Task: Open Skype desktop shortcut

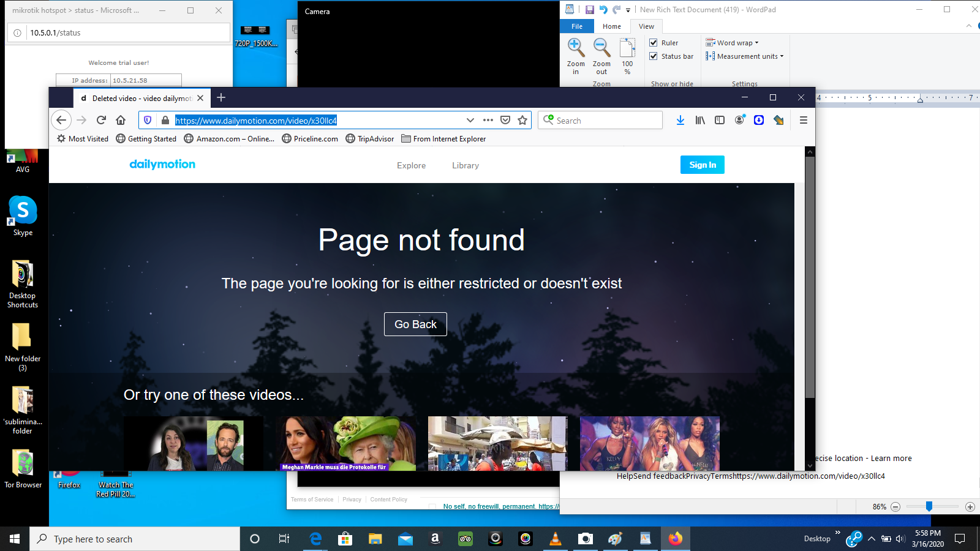Action: point(23,216)
